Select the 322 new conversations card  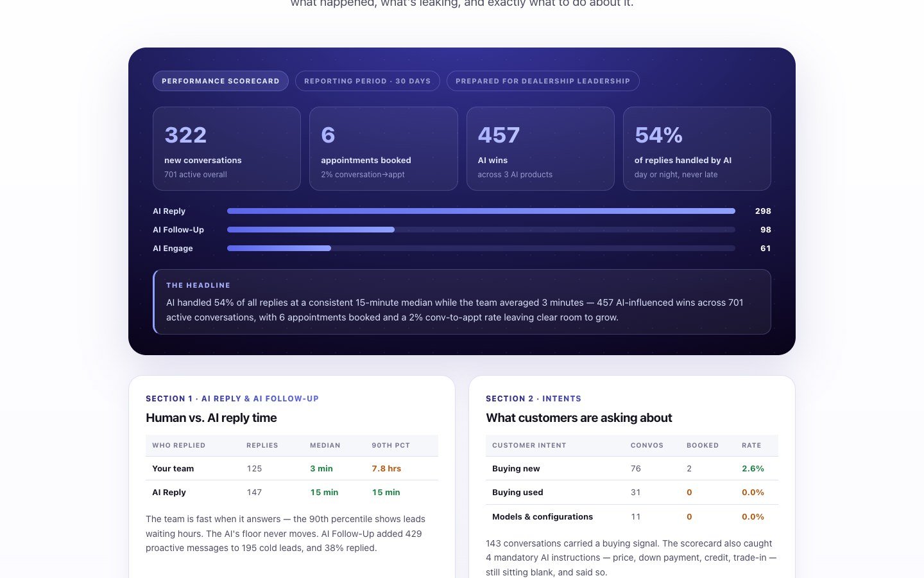pyautogui.click(x=227, y=148)
